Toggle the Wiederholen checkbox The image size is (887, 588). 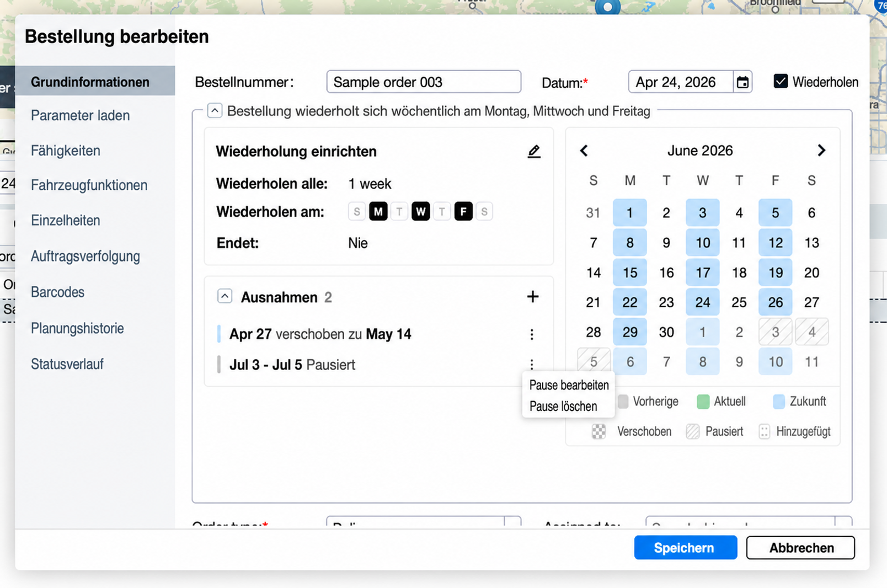[x=781, y=81]
